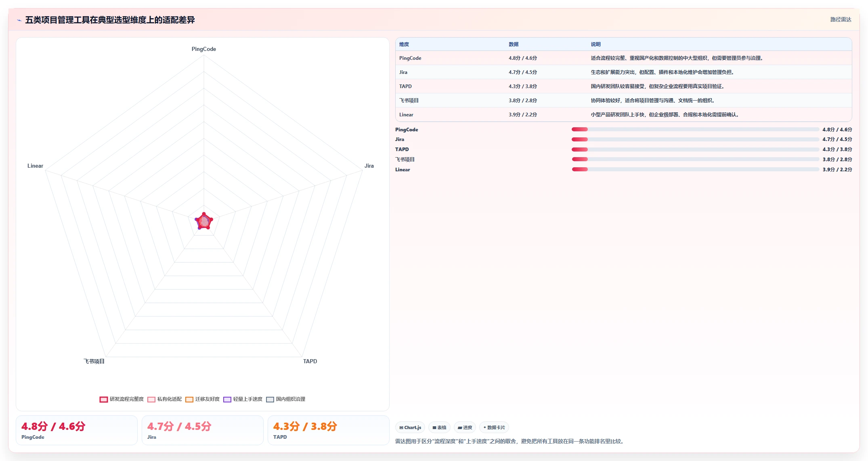This screenshot has height=461, width=868.
Task: Click the PingCode label in the progress list
Action: pyautogui.click(x=407, y=130)
